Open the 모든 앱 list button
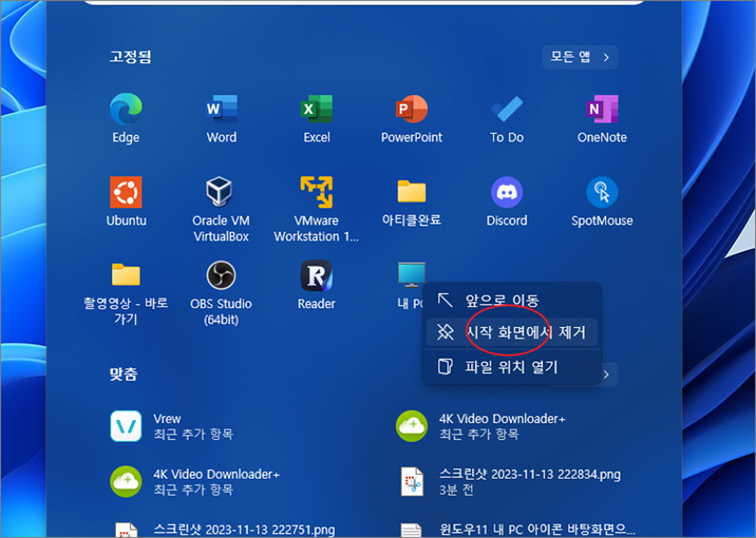This screenshot has height=538, width=756. coord(580,57)
